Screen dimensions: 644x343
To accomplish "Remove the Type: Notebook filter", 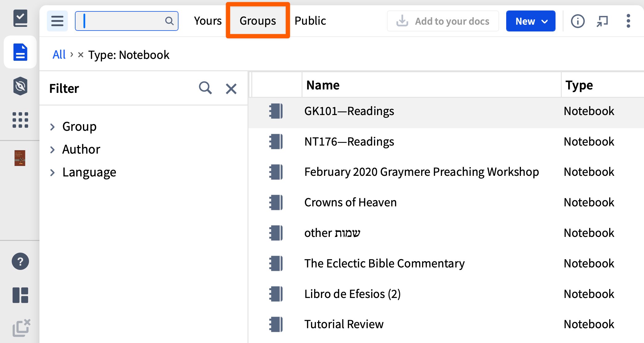I will pos(81,55).
